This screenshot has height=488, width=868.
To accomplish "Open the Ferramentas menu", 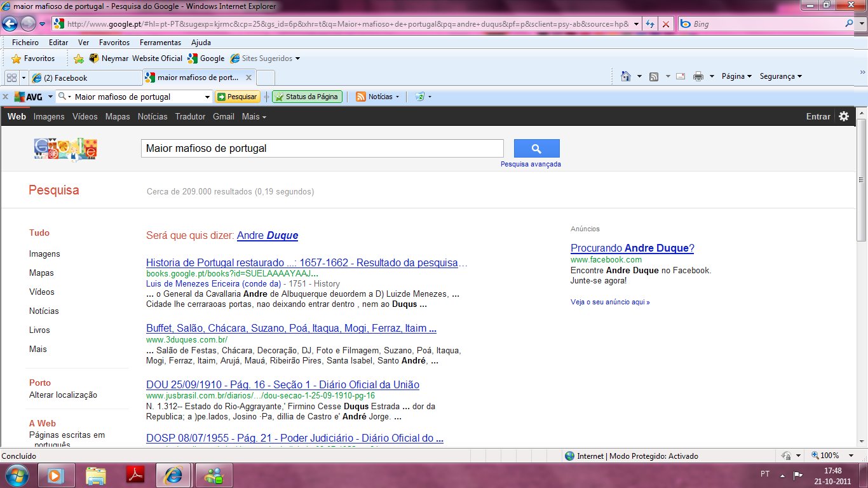I will (160, 43).
